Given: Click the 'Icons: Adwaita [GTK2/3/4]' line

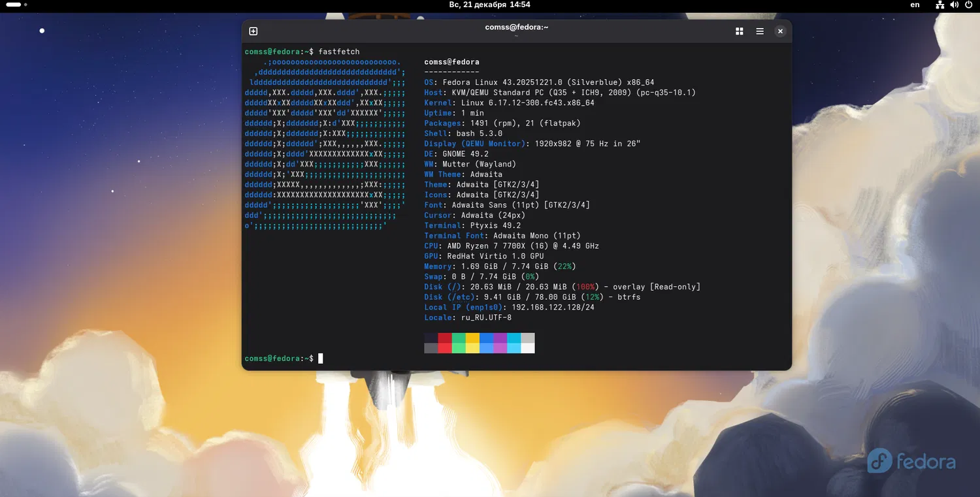Looking at the screenshot, I should (482, 195).
